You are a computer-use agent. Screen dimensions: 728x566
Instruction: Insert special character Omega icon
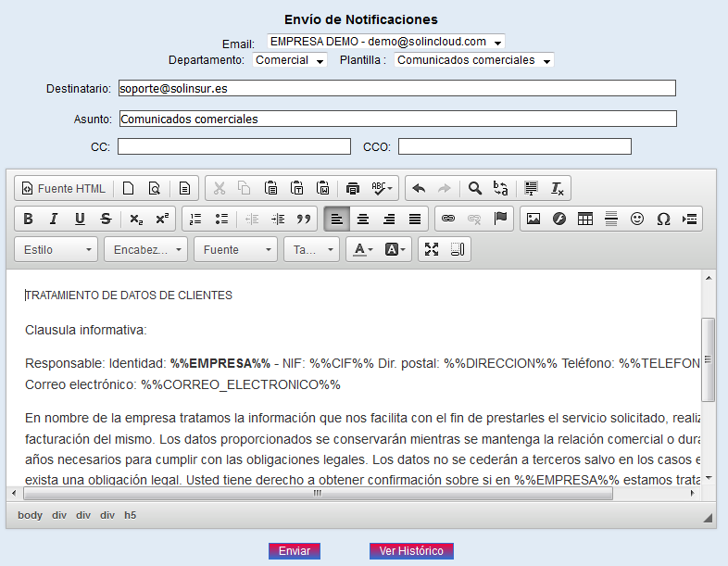[x=663, y=219]
